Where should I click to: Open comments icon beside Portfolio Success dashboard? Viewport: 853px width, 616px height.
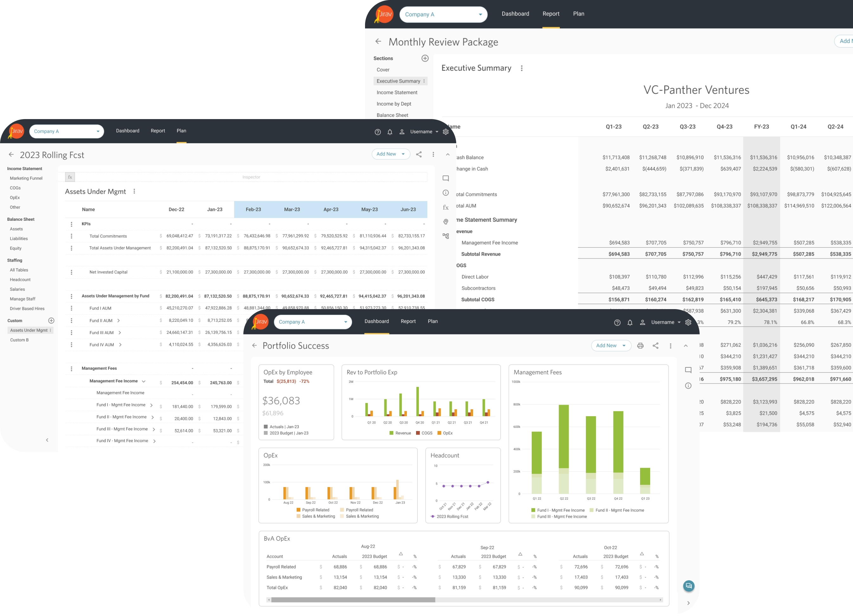click(x=688, y=370)
